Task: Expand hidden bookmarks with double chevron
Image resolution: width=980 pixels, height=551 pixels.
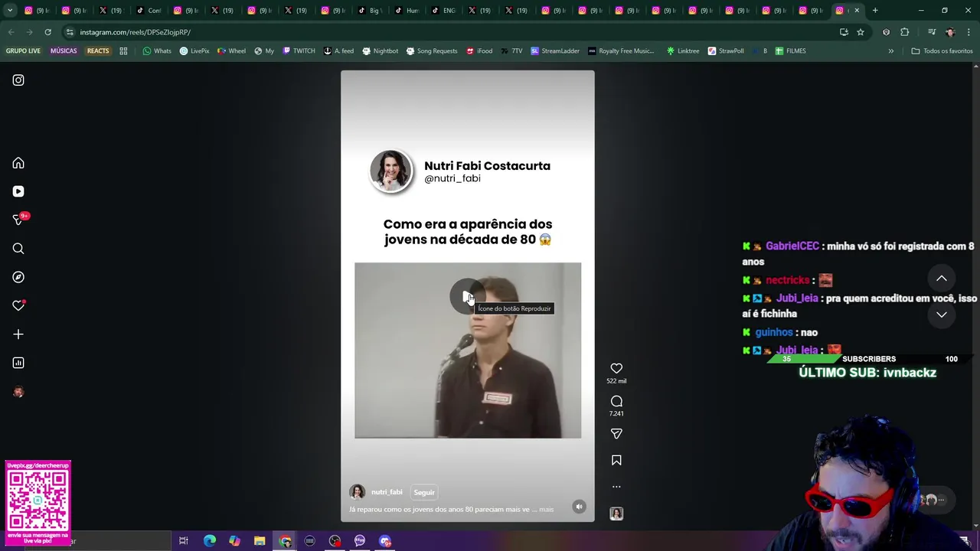Action: pos(890,51)
